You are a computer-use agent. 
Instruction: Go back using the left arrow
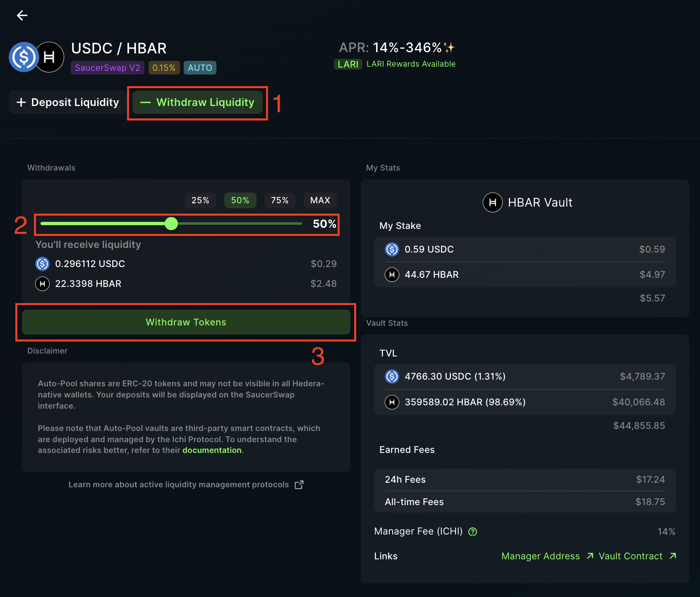coord(22,15)
